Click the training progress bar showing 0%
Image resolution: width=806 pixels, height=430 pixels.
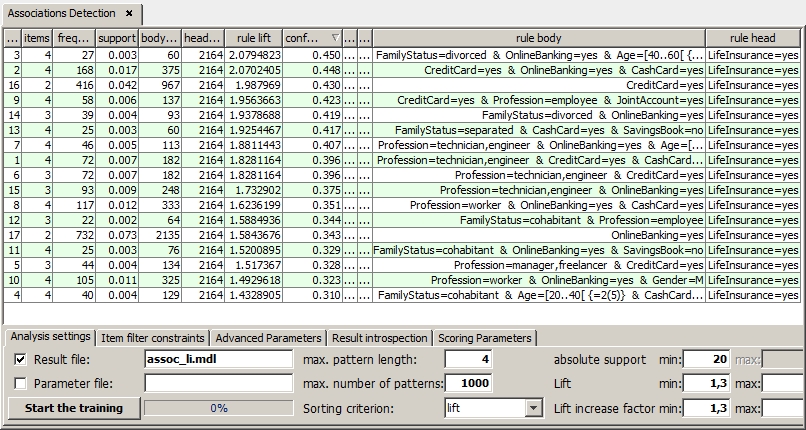219,408
